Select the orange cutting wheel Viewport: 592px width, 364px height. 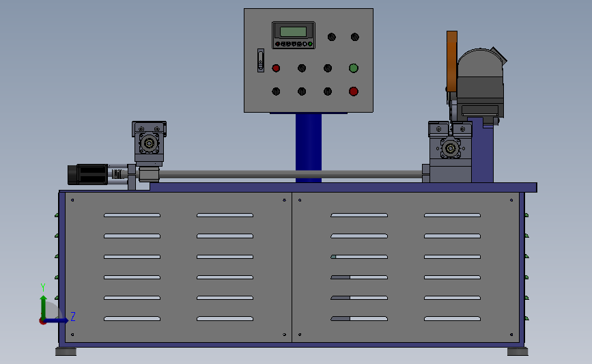451,61
